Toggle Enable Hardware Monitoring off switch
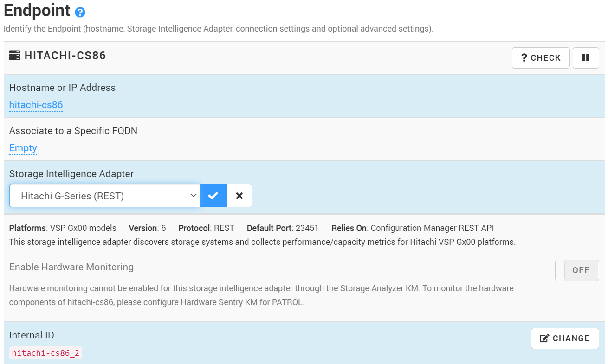608x364 pixels. click(x=577, y=270)
